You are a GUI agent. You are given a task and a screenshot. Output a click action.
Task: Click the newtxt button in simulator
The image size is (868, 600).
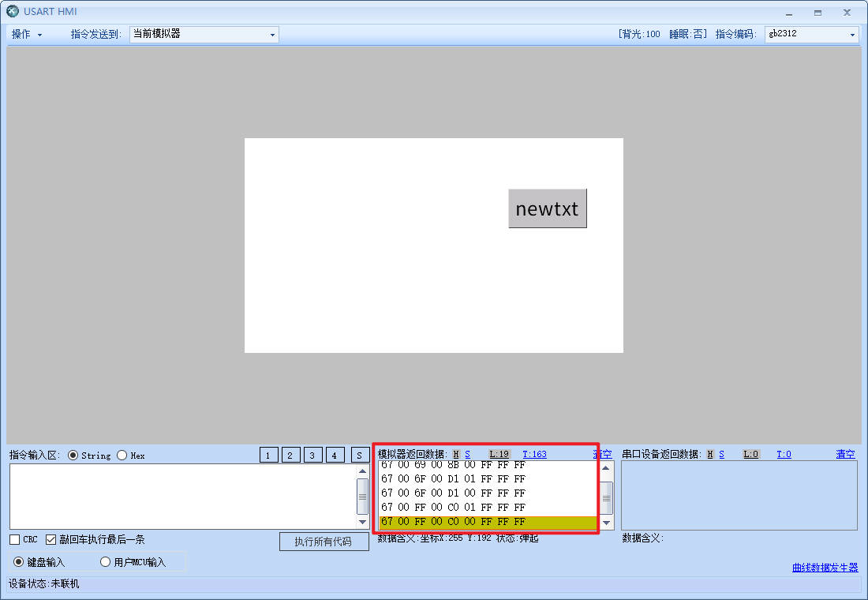[x=547, y=209]
